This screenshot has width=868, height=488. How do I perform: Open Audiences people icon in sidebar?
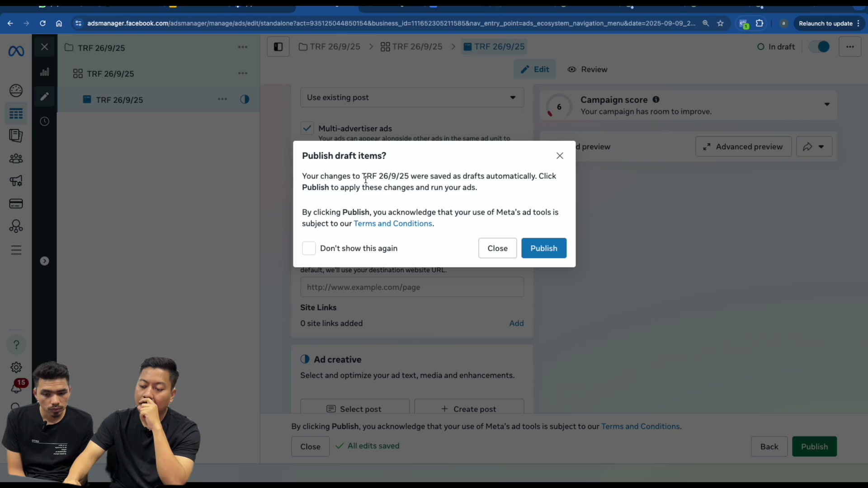16,159
